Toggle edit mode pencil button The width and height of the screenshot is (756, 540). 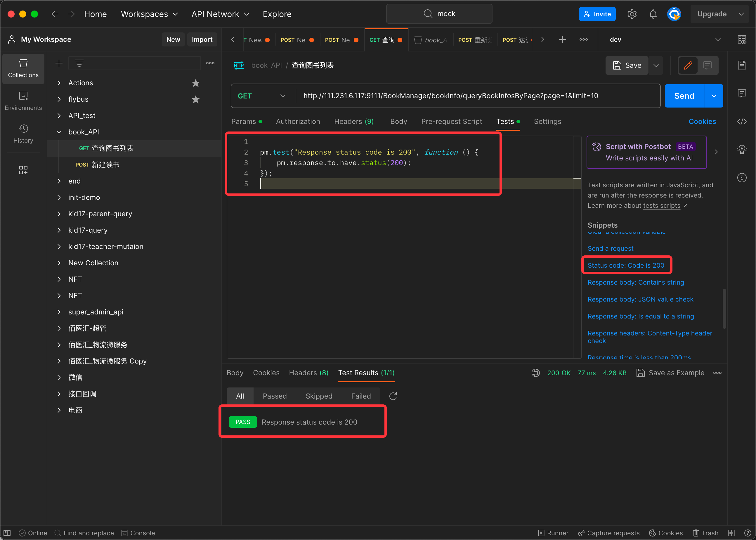tap(688, 65)
